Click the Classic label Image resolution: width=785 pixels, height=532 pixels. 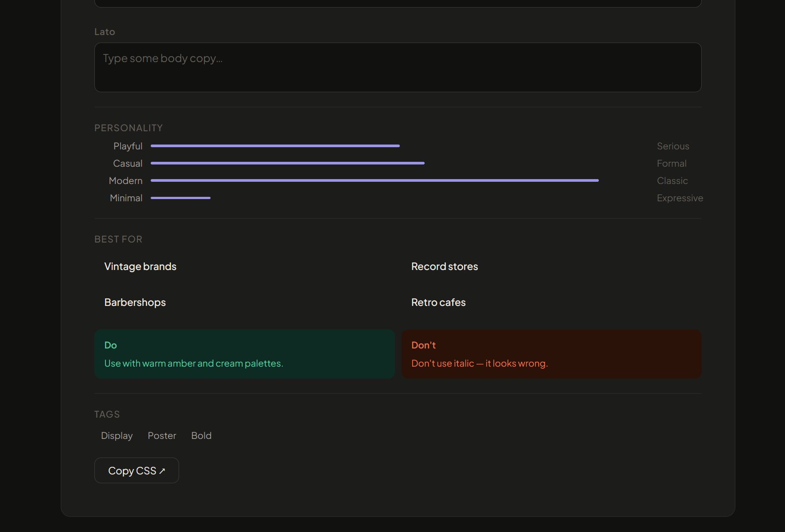(672, 181)
